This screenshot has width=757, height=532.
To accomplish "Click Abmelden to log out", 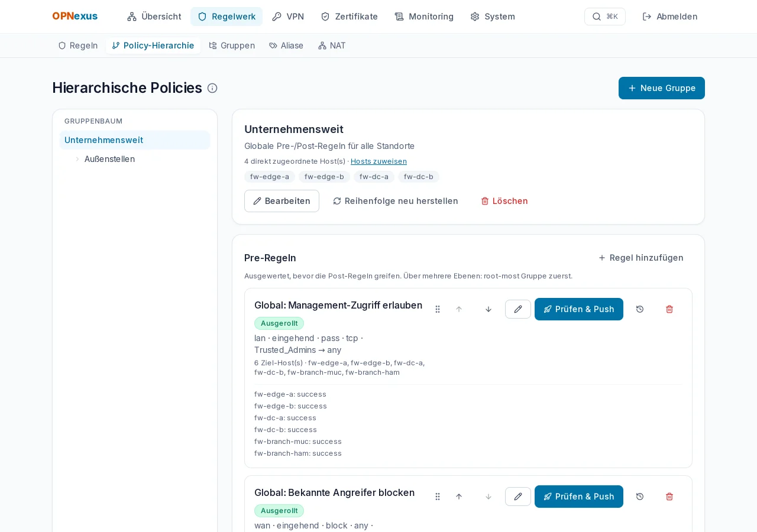I will pyautogui.click(x=670, y=17).
